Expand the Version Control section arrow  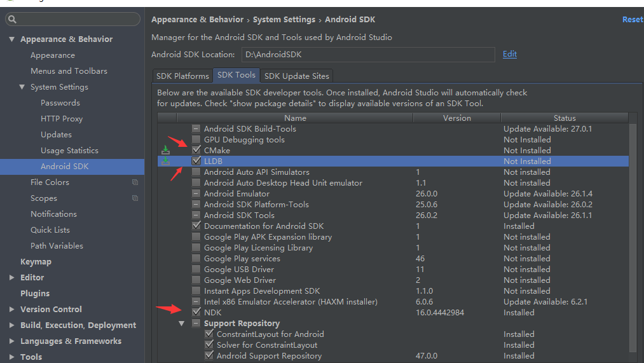pyautogui.click(x=11, y=309)
